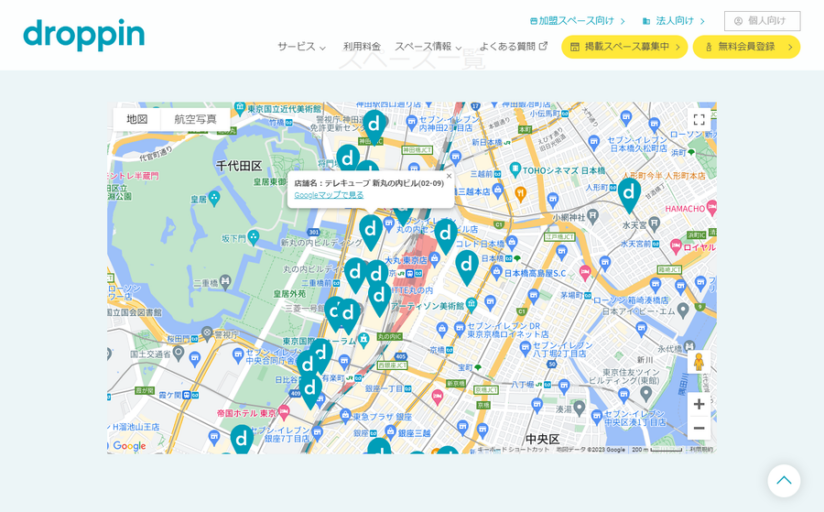Click 千代田区 district label

[239, 166]
